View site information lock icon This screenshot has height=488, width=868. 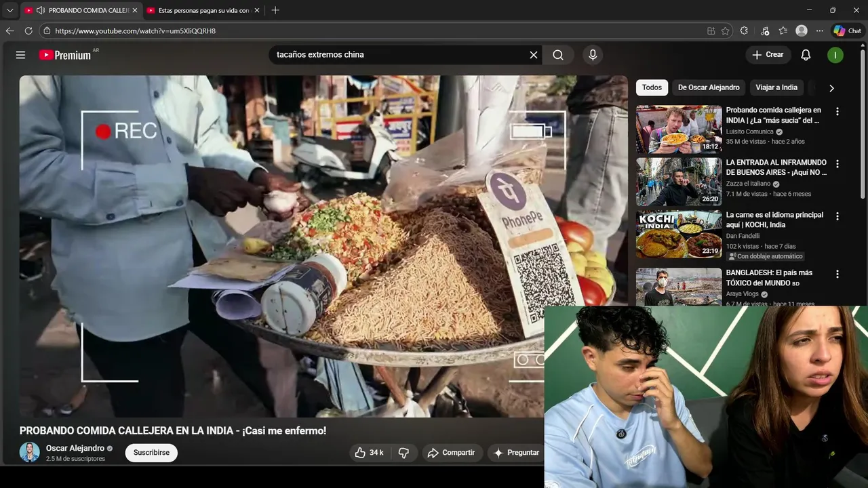[x=47, y=30]
